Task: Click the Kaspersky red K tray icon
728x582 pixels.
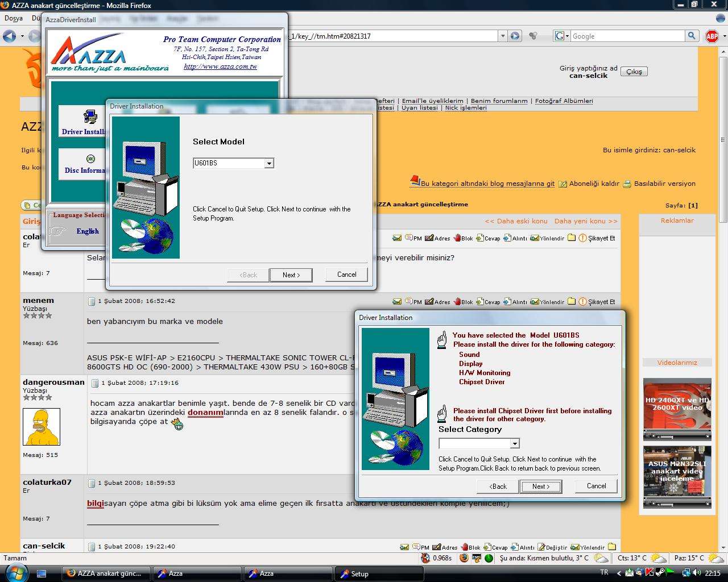Action: (x=650, y=573)
